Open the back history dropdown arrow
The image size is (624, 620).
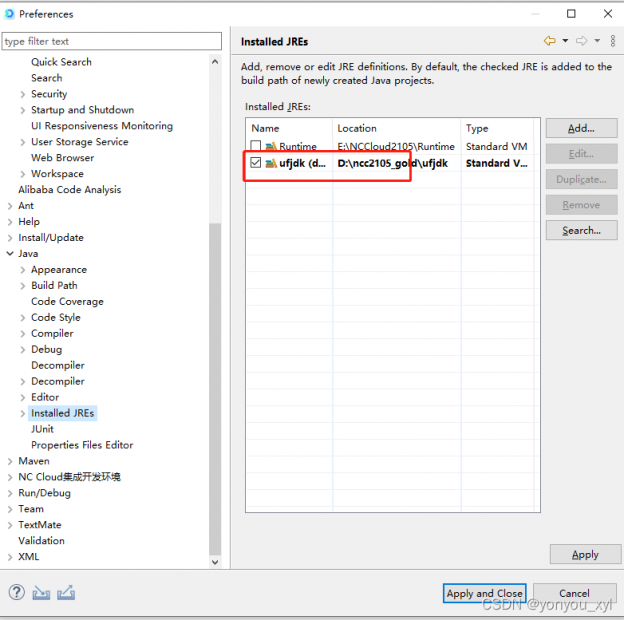[565, 41]
